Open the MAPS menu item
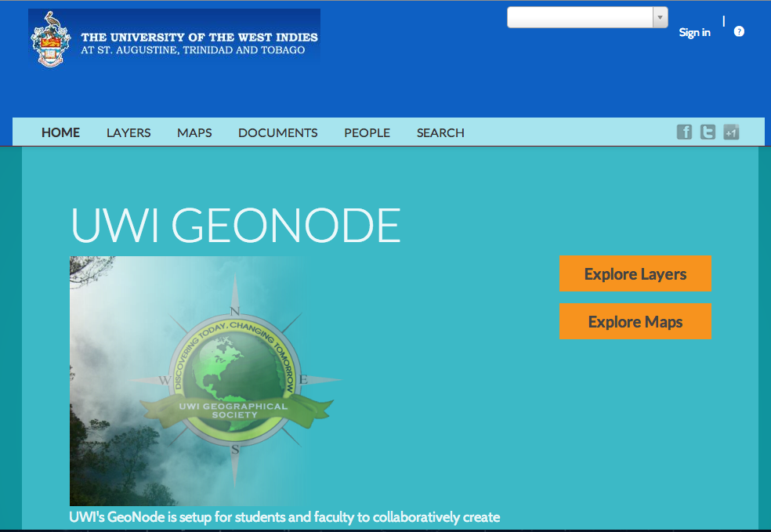This screenshot has width=771, height=532. [194, 132]
